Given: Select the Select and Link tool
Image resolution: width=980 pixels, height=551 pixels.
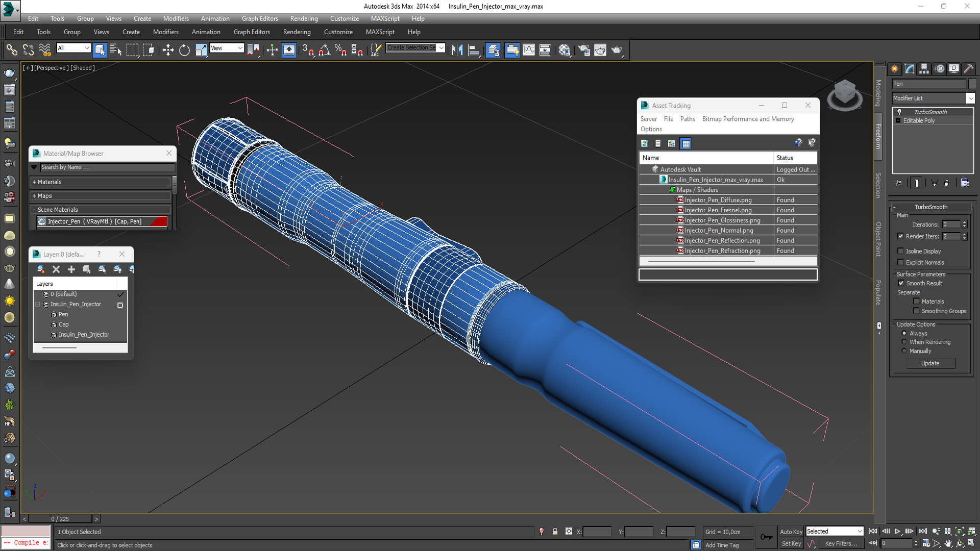Looking at the screenshot, I should click(12, 49).
